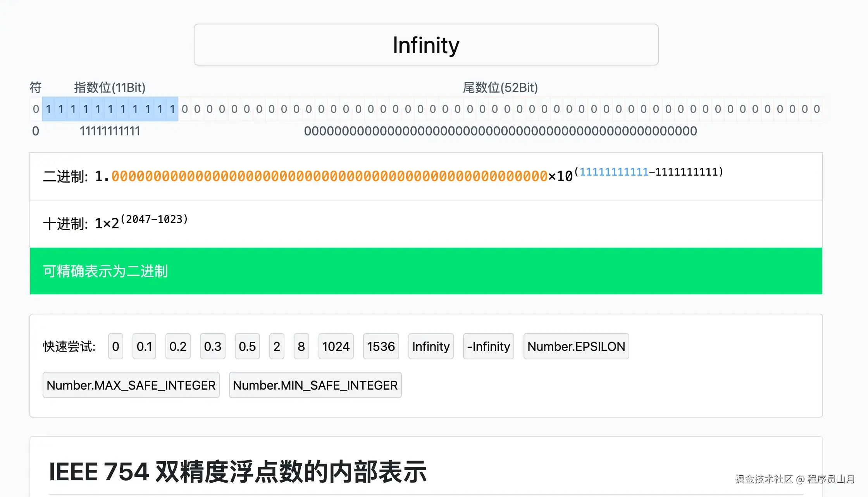Select the -Infinity quick-try button
Image resolution: width=868 pixels, height=497 pixels.
click(x=488, y=346)
